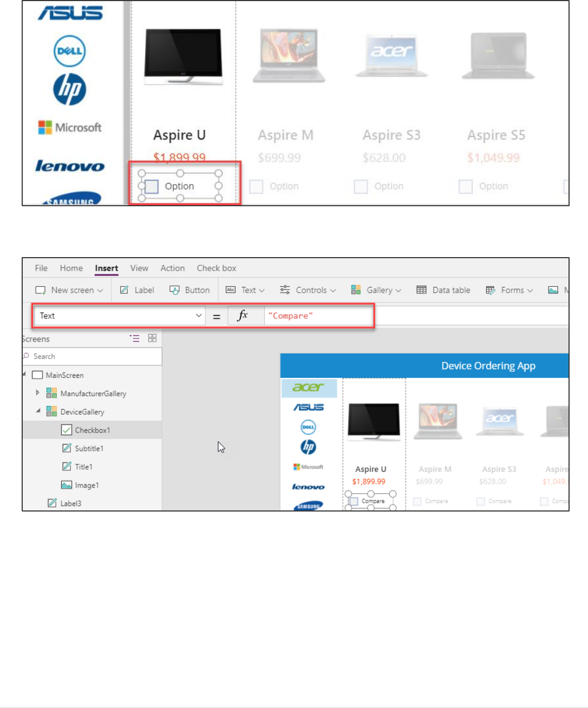
Task: Switch Screens panel to thumbnail grid view
Action: coord(152,338)
